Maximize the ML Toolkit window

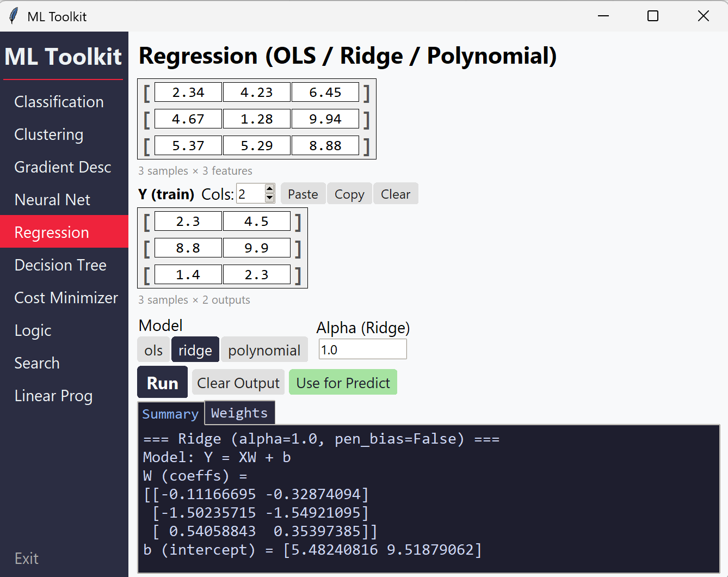click(653, 16)
